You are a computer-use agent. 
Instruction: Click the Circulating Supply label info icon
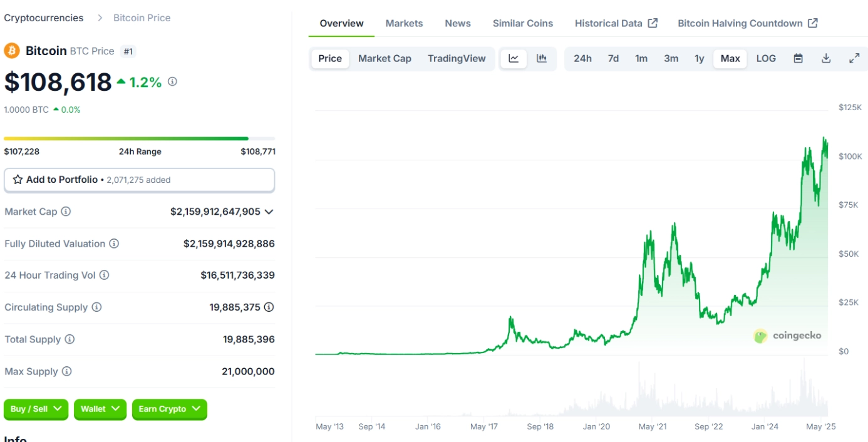pyautogui.click(x=96, y=307)
